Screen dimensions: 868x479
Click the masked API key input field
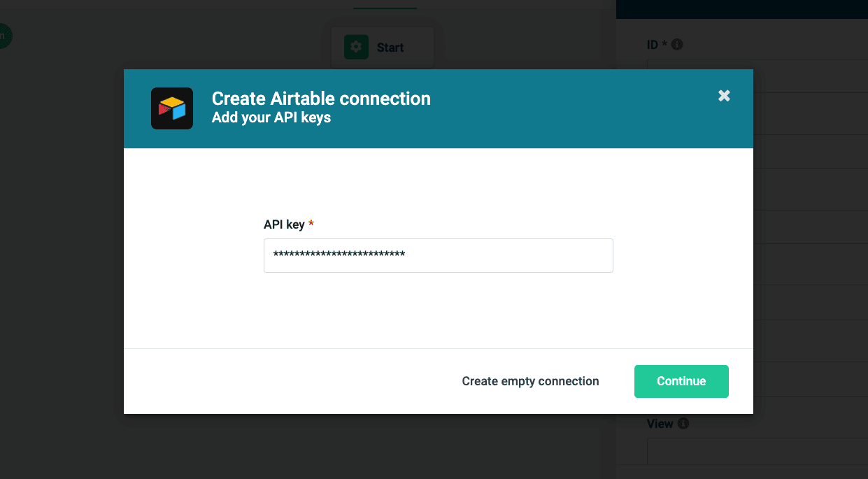tap(438, 255)
